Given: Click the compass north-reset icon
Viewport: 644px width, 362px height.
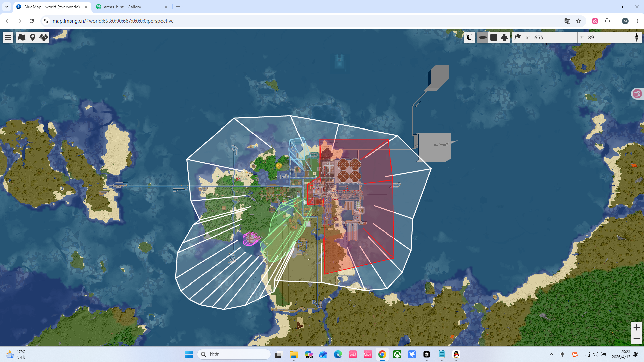Looking at the screenshot, I should pos(637,37).
